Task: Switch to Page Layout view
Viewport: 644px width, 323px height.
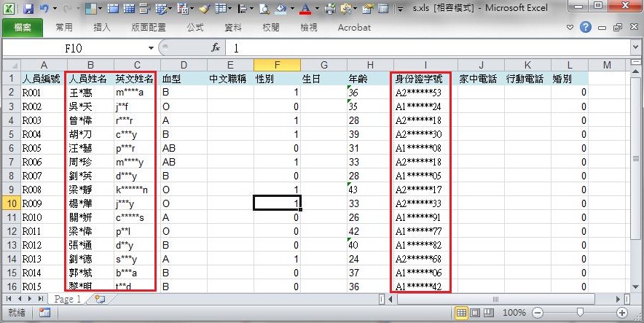Action: [475, 313]
